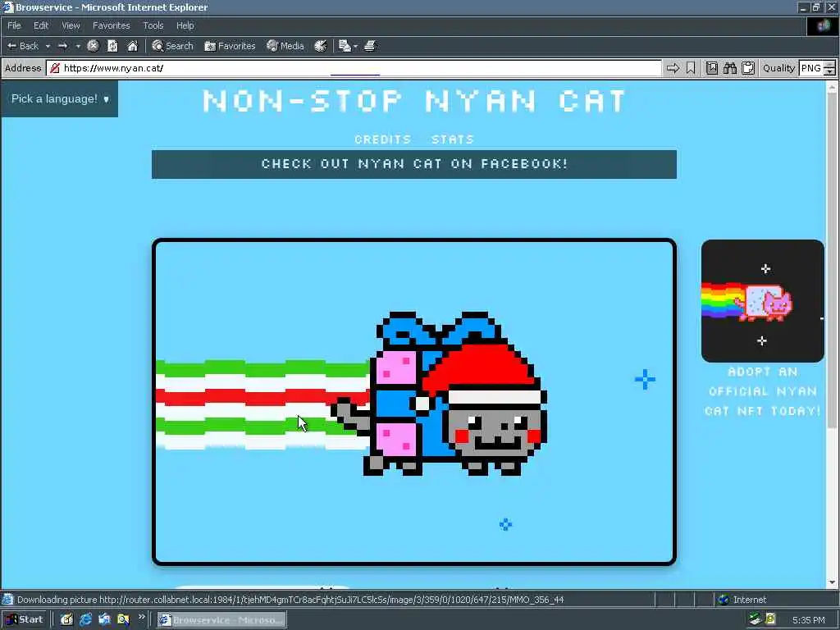Image resolution: width=840 pixels, height=630 pixels.
Task: Open the Search pane from the toolbar
Action: click(172, 46)
